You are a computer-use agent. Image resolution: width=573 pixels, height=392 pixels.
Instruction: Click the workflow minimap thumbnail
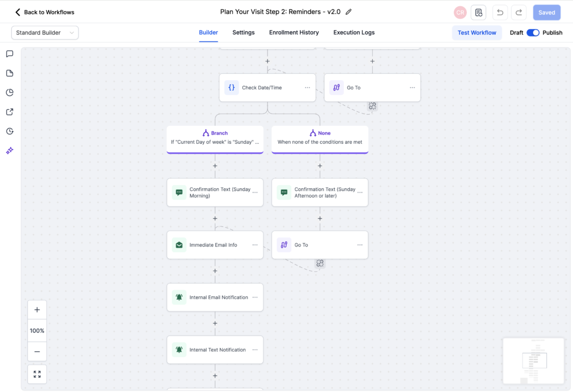pos(533,361)
